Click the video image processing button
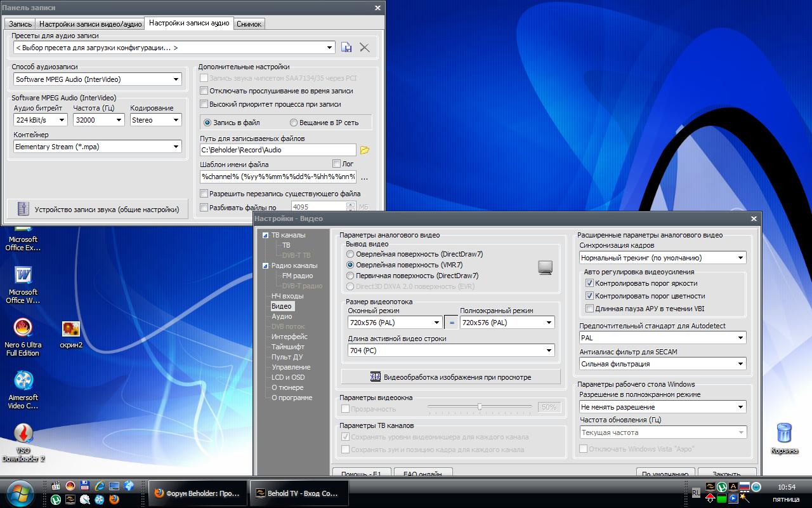 (x=450, y=377)
